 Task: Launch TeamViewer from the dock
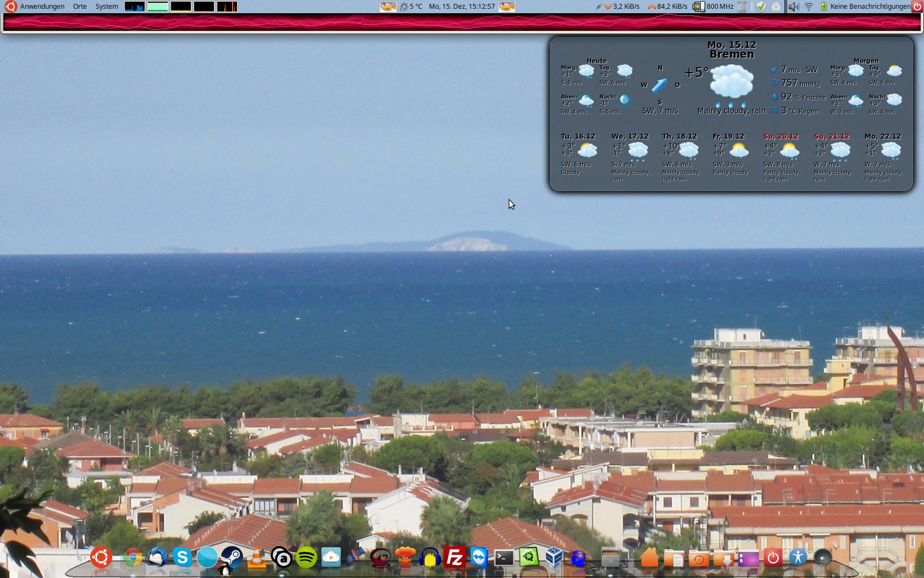480,558
